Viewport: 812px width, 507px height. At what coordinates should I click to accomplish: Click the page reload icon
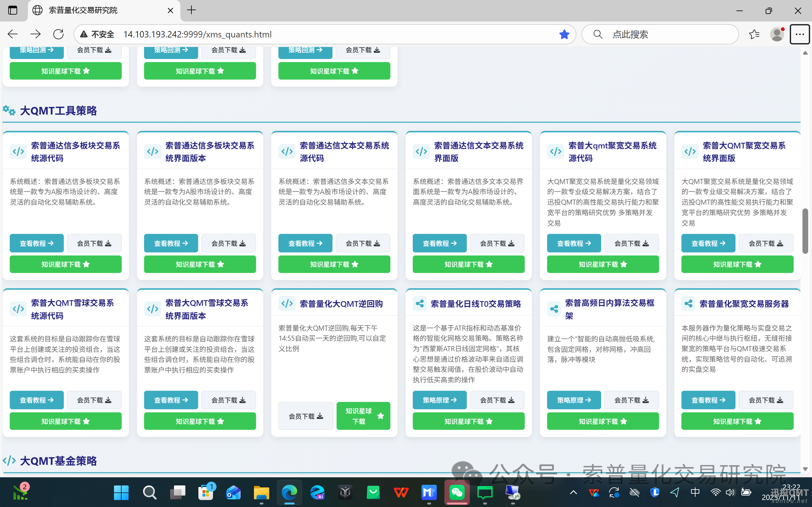click(x=58, y=34)
